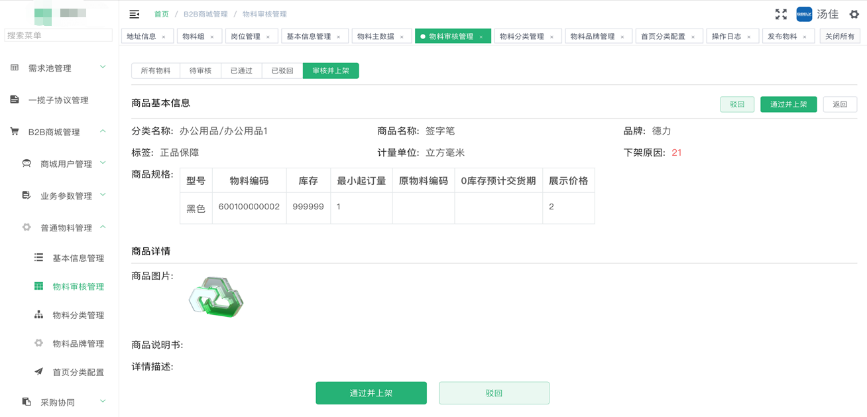867x417 pixels.
Task: Expand the 需求池管理 sidebar menu
Action: pos(103,68)
